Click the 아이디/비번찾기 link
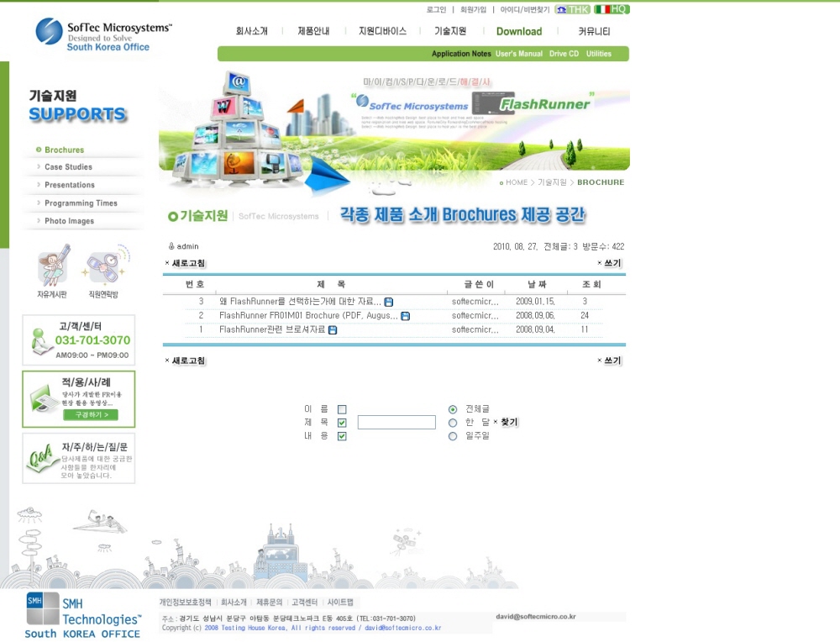 525,9
